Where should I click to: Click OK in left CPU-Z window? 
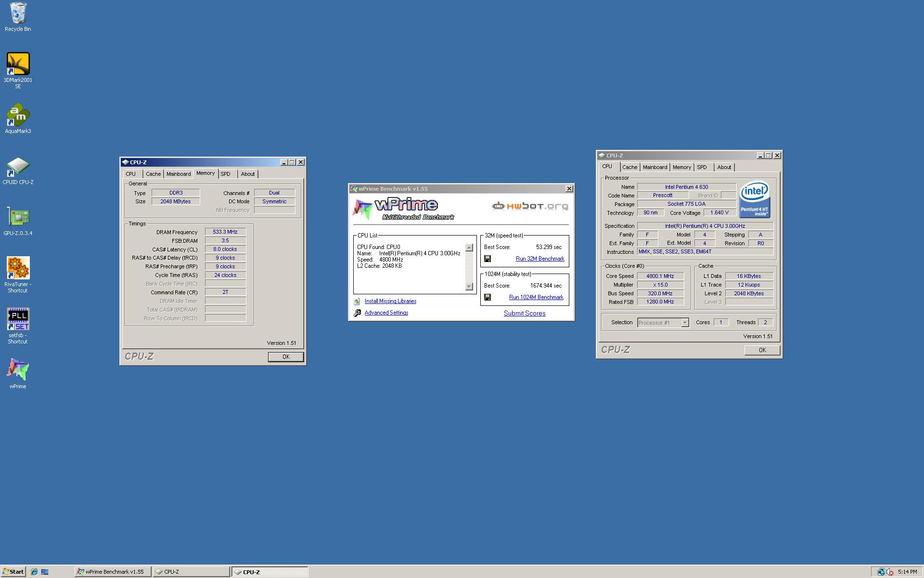pos(286,357)
